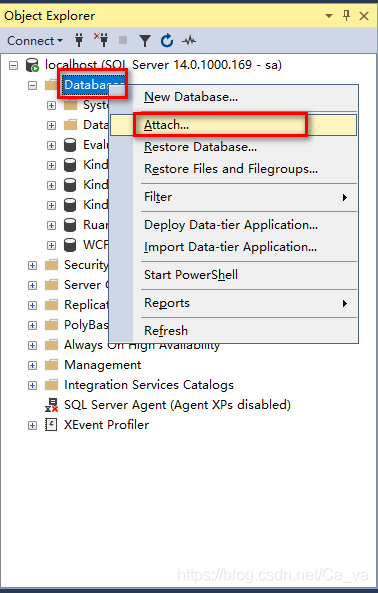The height and width of the screenshot is (593, 378).
Task: Choose Refresh from context menu
Action: pyautogui.click(x=233, y=331)
